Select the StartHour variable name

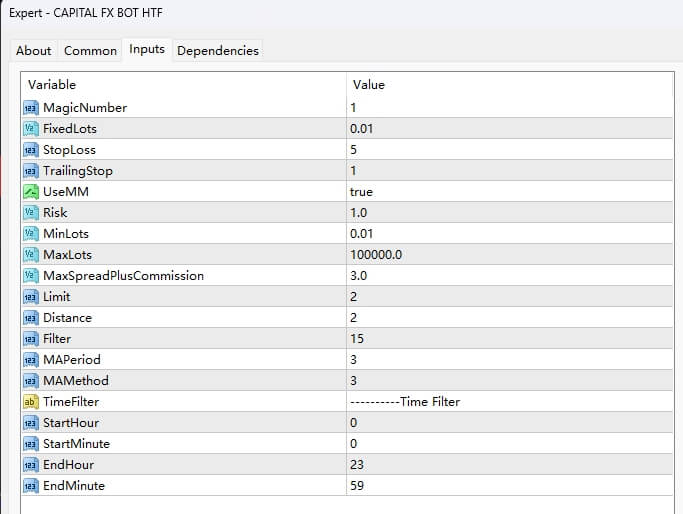point(71,423)
